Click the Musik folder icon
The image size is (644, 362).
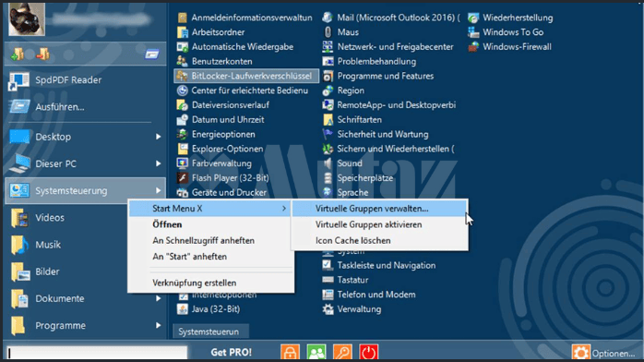point(19,245)
